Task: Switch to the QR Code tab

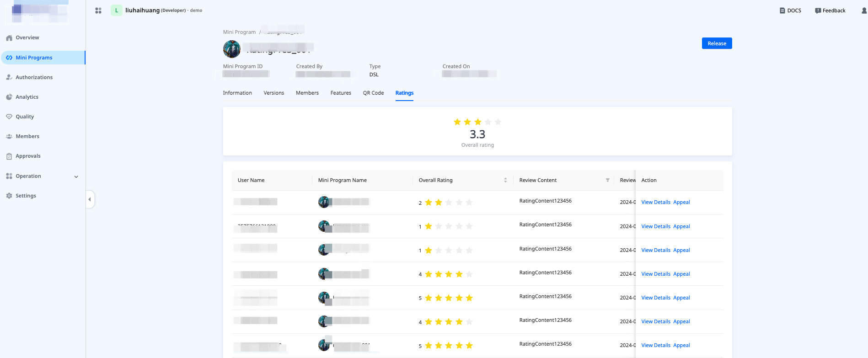Action: pyautogui.click(x=373, y=93)
